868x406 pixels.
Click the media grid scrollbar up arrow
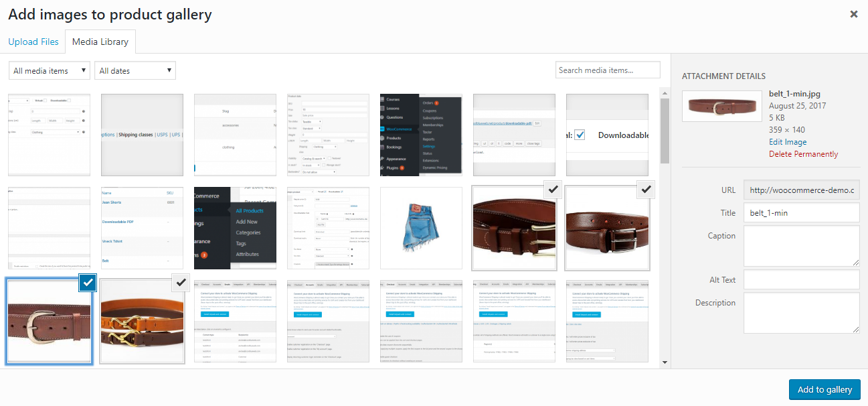click(665, 92)
